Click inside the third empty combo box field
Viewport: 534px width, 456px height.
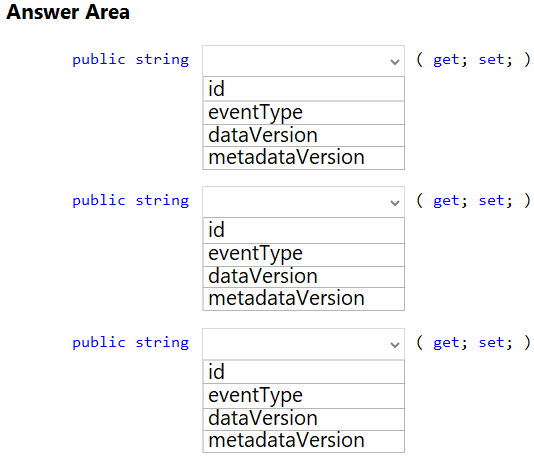303,344
